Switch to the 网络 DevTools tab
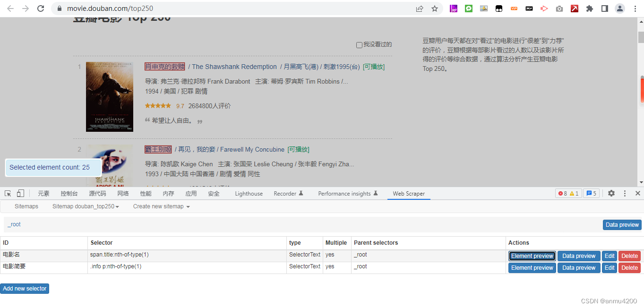Screen dimensions: 644x308 (123, 194)
